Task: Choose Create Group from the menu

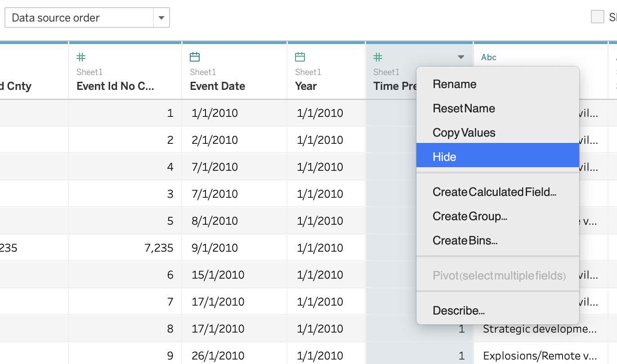Action: point(469,216)
